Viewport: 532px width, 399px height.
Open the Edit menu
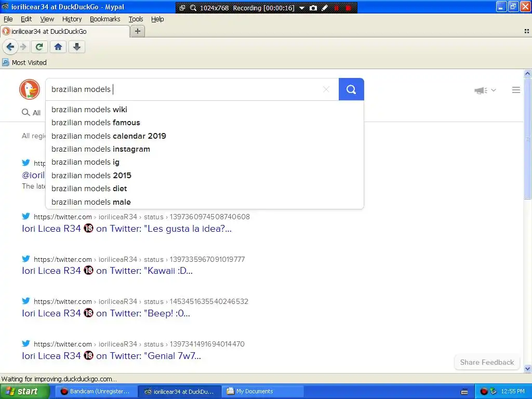pos(26,19)
